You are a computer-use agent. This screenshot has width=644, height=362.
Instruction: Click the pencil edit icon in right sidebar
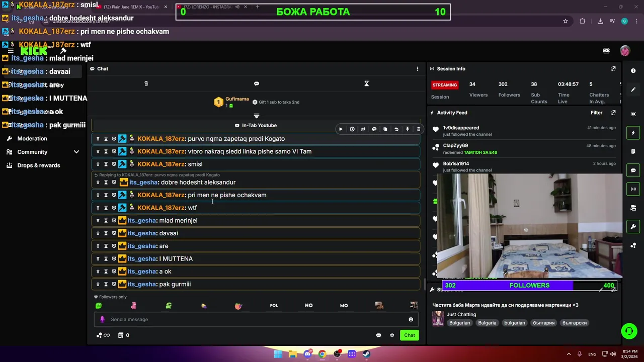[x=633, y=90]
